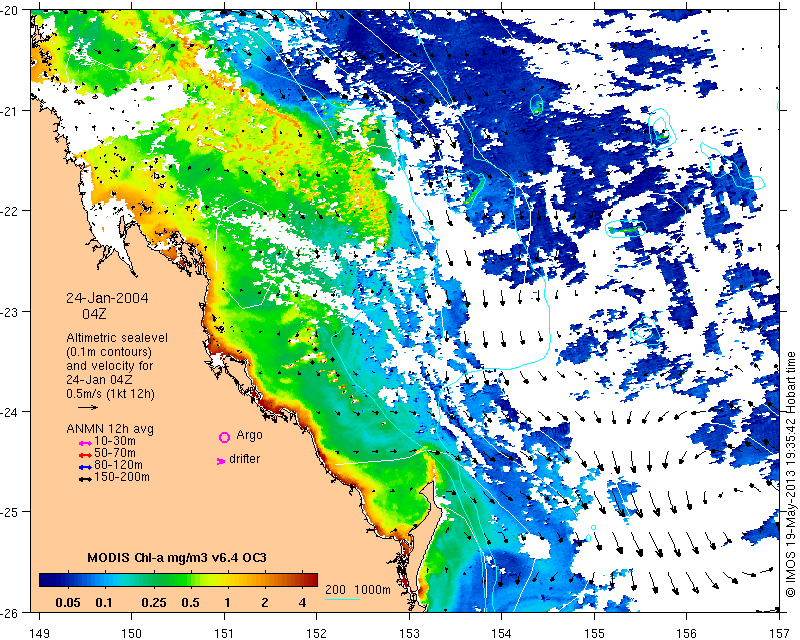Click the blue 80-120m arrow symbol
This screenshot has width=800, height=640.
[x=85, y=467]
